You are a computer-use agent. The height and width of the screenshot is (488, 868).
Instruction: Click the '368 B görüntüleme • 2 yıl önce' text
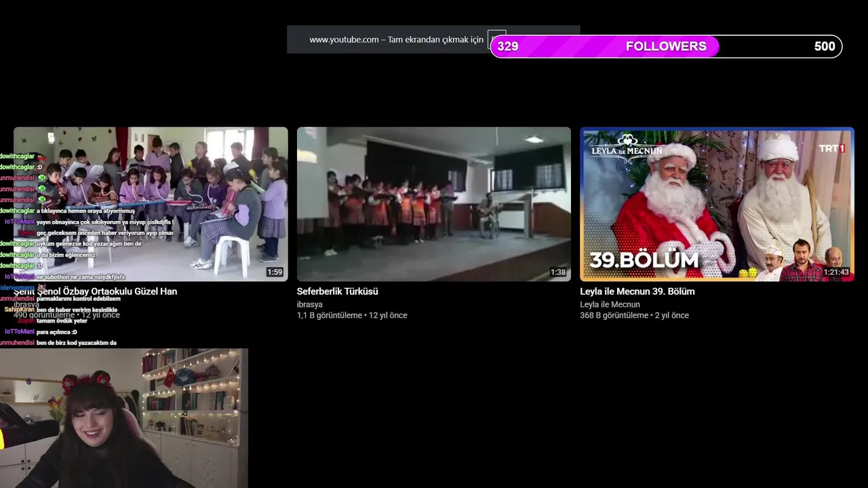634,315
